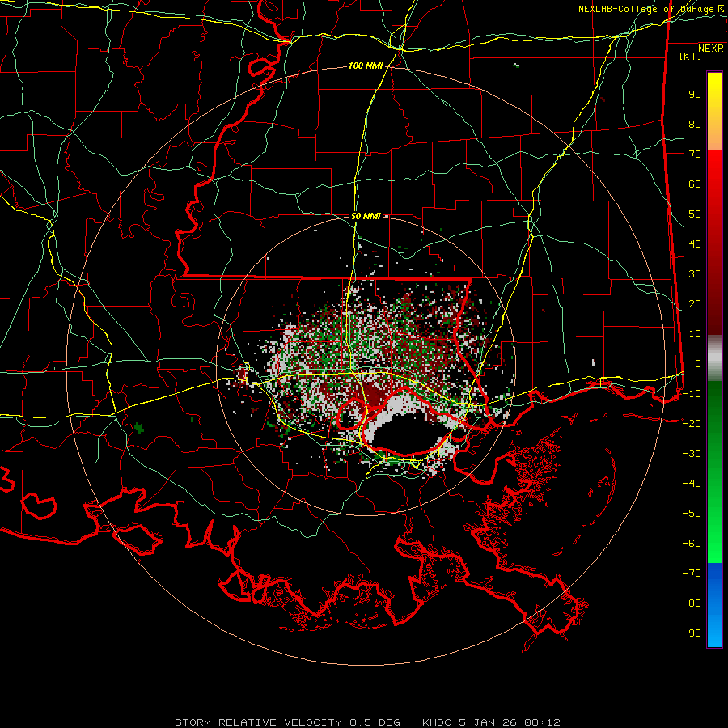
Task: Click the STORM RELATIVE VELOCITY caption text
Action: [x=258, y=722]
